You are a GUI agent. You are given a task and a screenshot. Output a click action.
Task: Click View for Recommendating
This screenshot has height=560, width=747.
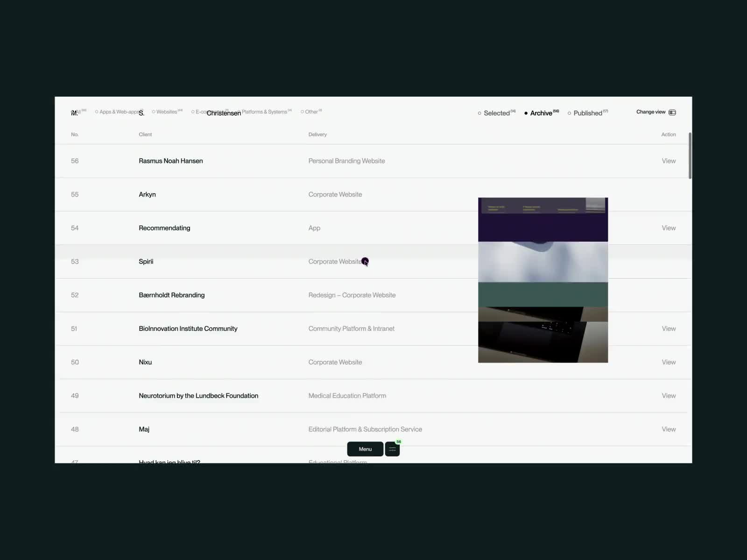click(669, 228)
